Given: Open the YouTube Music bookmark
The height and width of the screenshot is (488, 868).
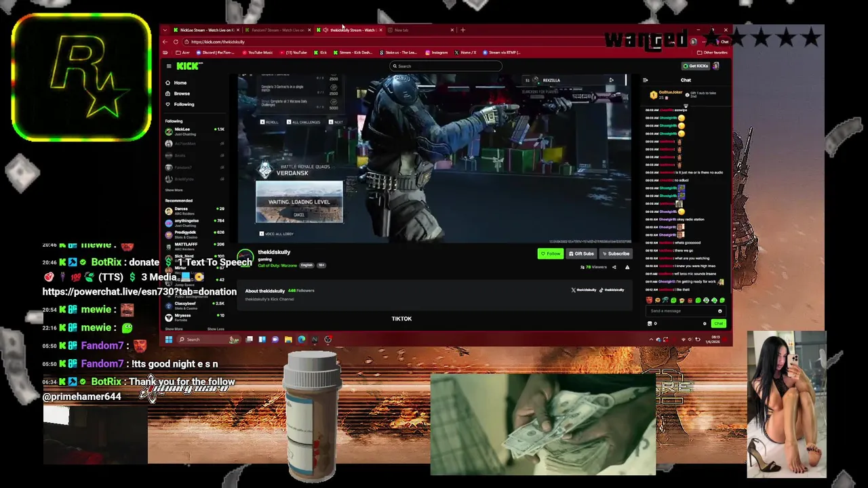Looking at the screenshot, I should click(x=258, y=52).
